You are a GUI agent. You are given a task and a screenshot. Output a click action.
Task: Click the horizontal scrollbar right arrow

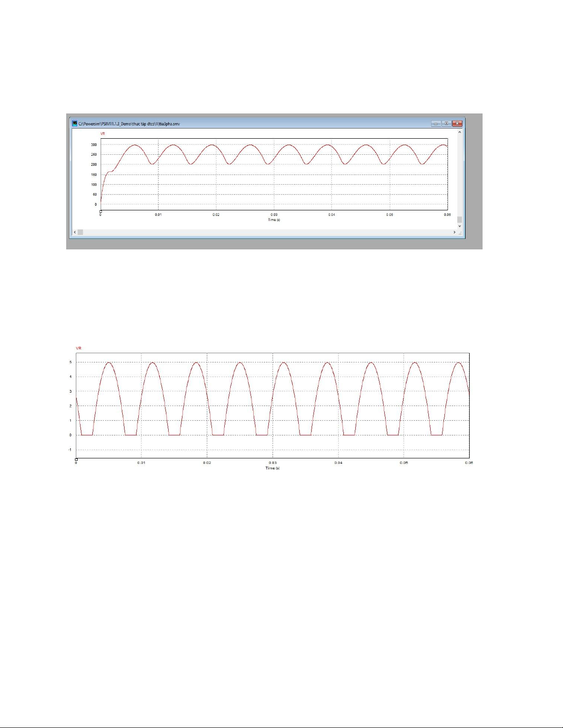coord(454,232)
